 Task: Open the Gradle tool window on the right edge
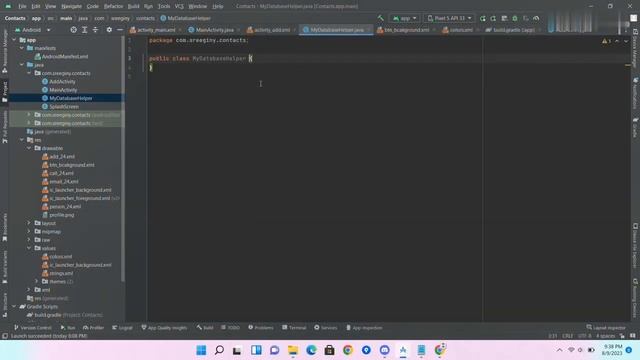[x=636, y=128]
